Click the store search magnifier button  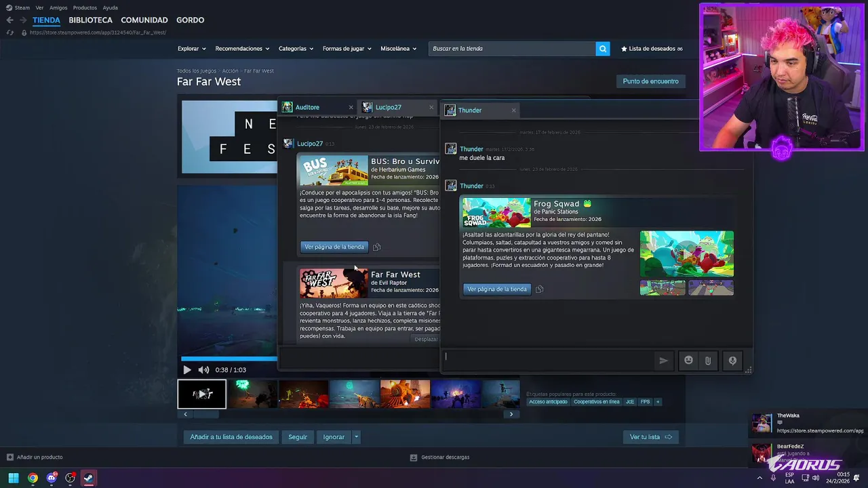(x=602, y=49)
